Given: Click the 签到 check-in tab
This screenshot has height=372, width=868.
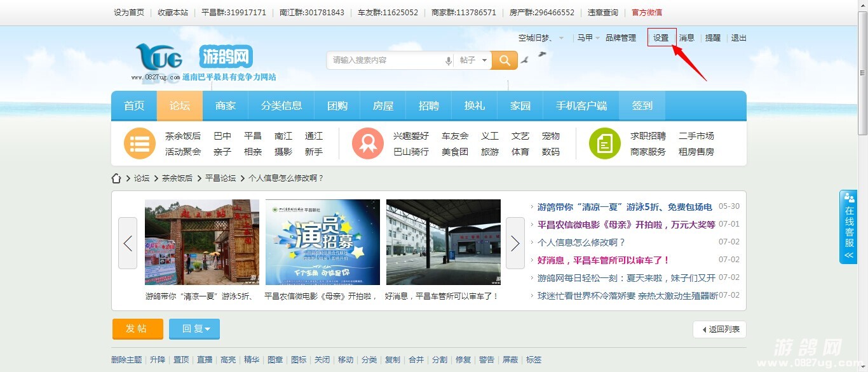Looking at the screenshot, I should [x=642, y=106].
